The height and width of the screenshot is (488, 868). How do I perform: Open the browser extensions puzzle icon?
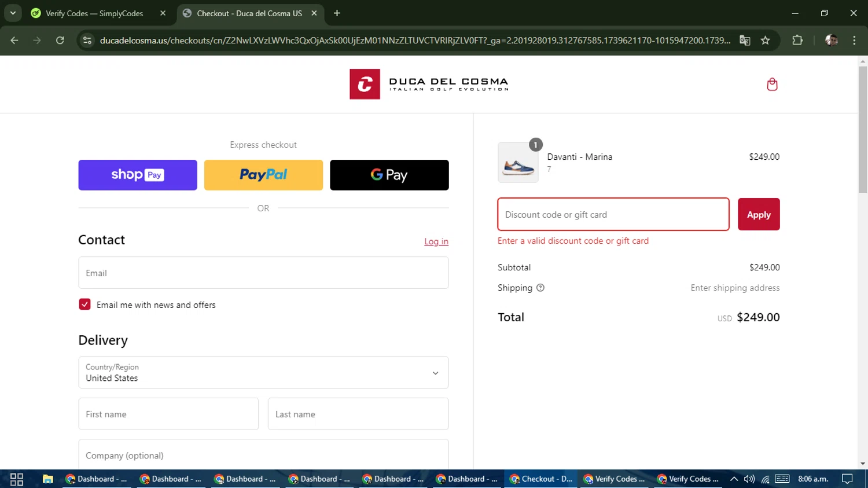tap(797, 41)
